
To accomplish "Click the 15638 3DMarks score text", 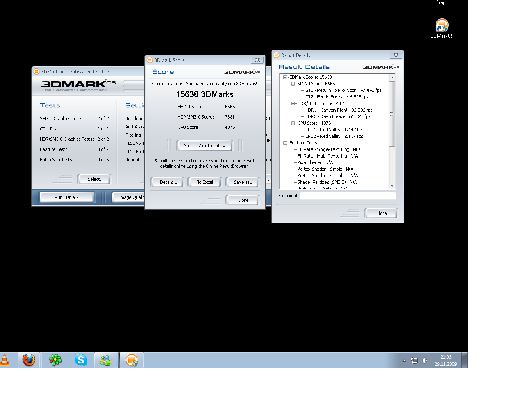I will (x=205, y=94).
